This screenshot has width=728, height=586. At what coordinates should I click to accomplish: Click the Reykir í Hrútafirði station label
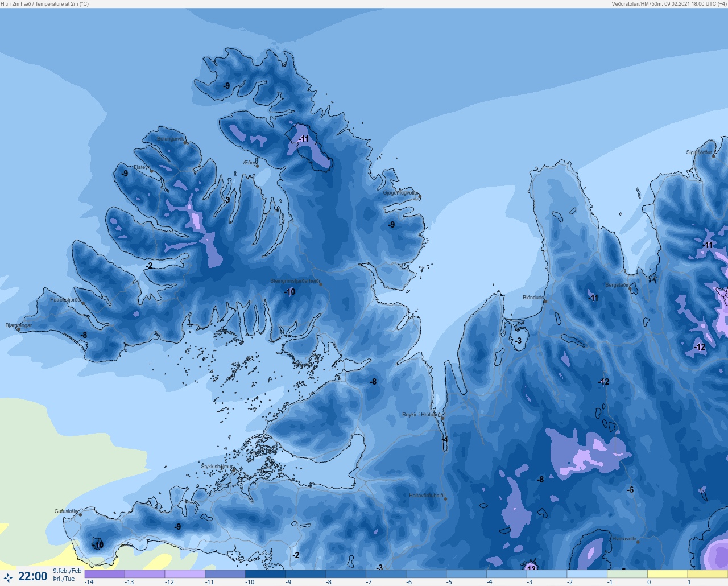pyautogui.click(x=421, y=415)
